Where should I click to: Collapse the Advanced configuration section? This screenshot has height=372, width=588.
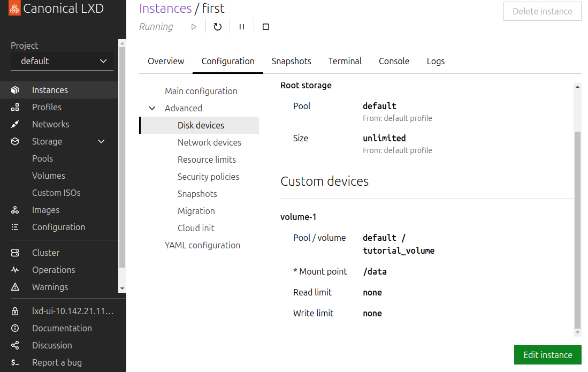[152, 108]
